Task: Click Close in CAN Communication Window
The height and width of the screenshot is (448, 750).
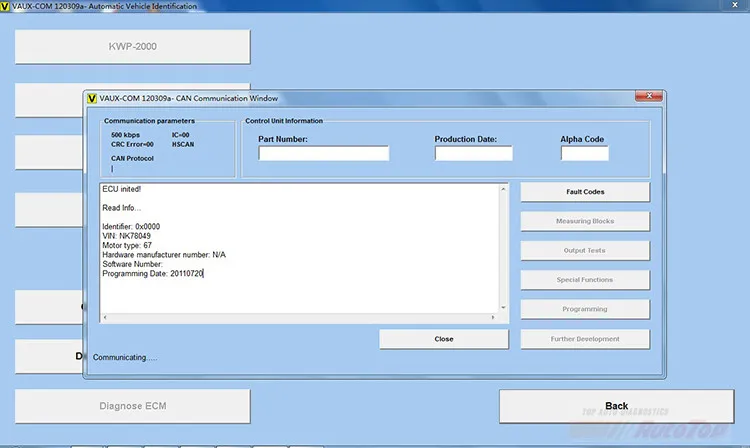Action: click(444, 339)
